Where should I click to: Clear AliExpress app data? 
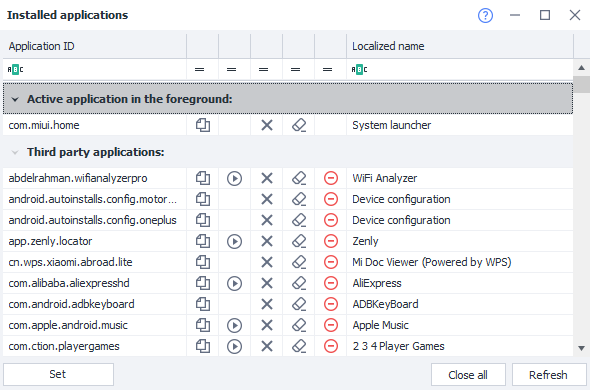(x=299, y=283)
